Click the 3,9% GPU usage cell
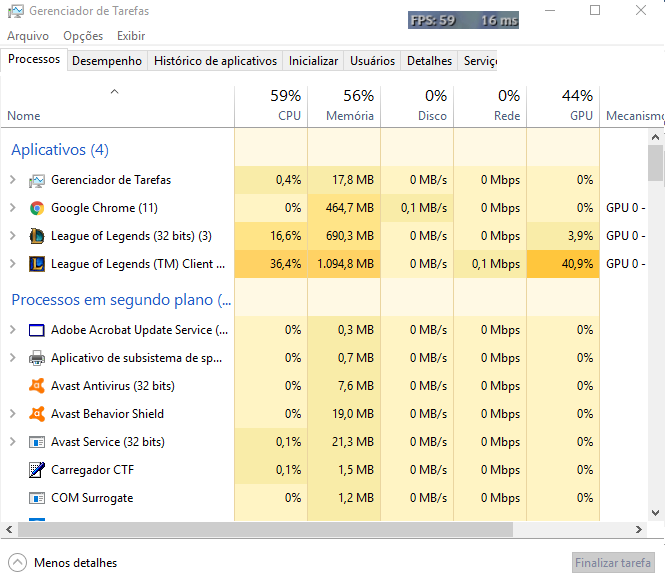Screen dimensions: 665x585 [563, 236]
